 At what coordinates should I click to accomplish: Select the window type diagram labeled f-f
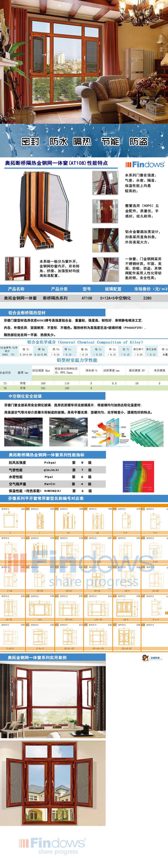coord(125,521)
